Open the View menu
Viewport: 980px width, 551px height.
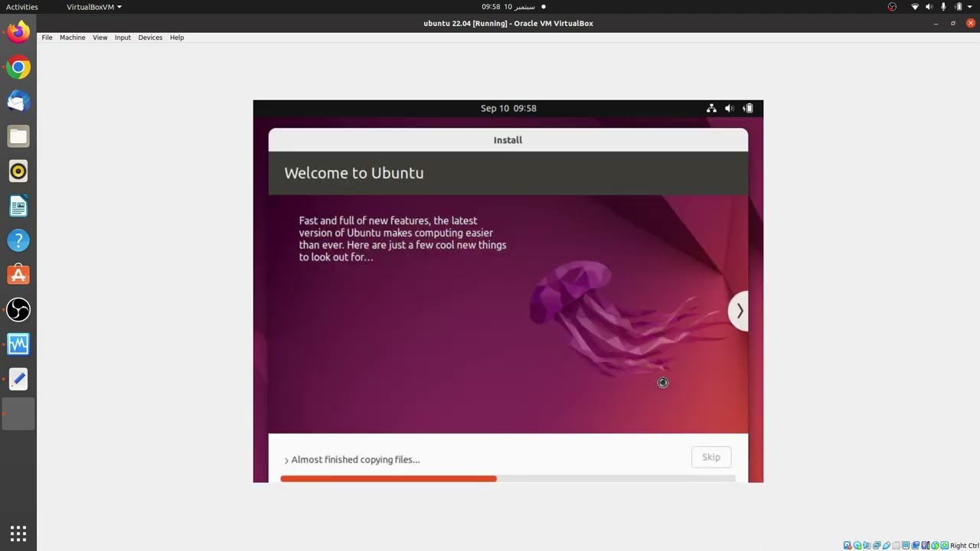pos(100,37)
